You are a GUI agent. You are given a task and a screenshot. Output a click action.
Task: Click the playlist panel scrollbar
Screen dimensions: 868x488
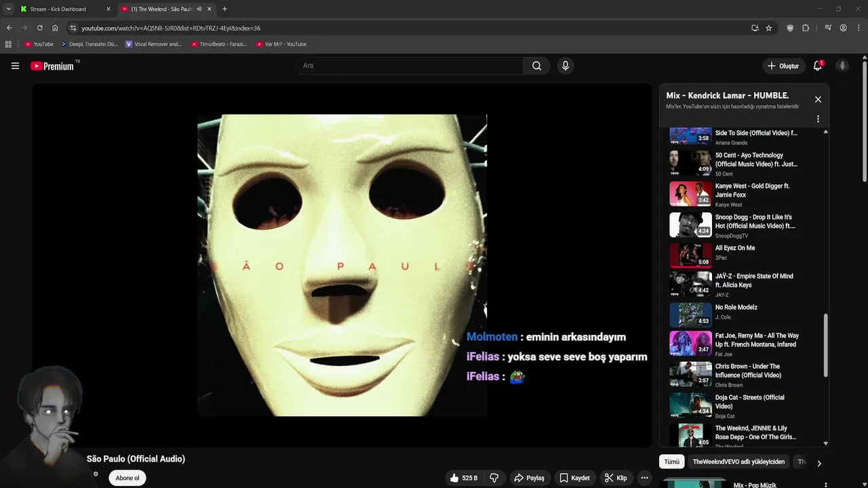coord(825,346)
